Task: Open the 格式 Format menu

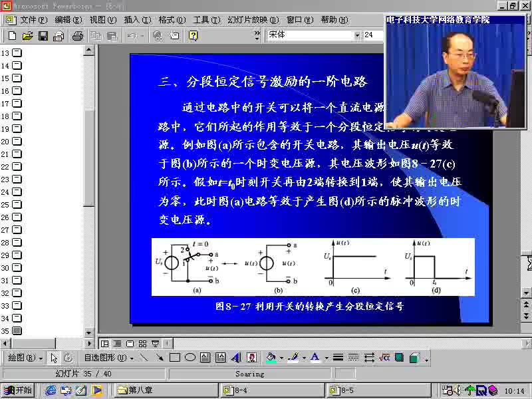Action: 172,20
